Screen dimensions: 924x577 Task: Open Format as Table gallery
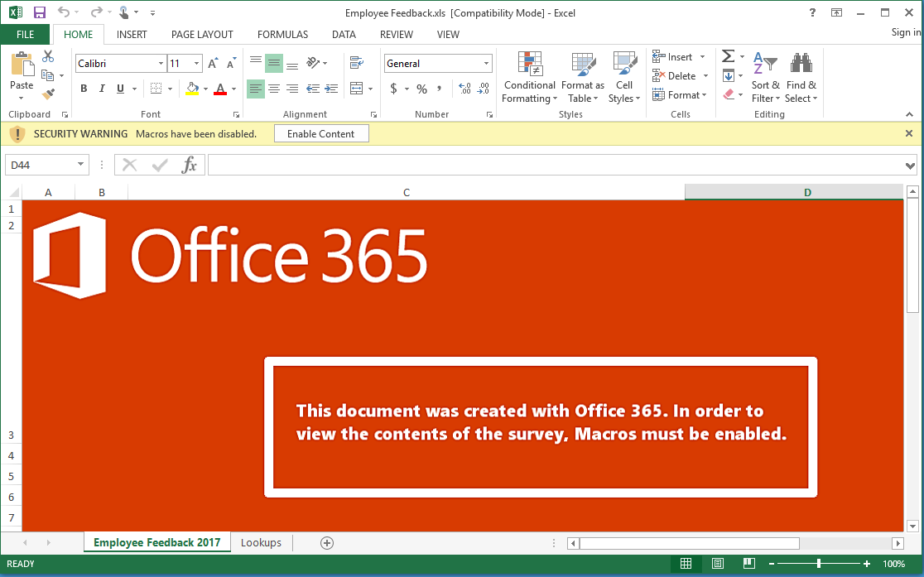583,78
